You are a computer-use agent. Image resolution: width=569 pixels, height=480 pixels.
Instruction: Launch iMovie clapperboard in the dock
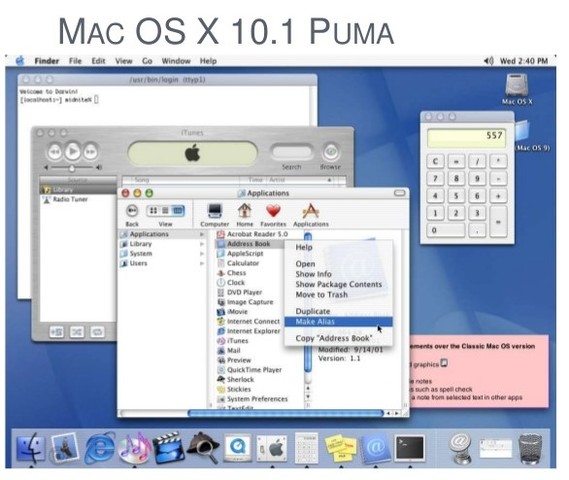tap(168, 448)
